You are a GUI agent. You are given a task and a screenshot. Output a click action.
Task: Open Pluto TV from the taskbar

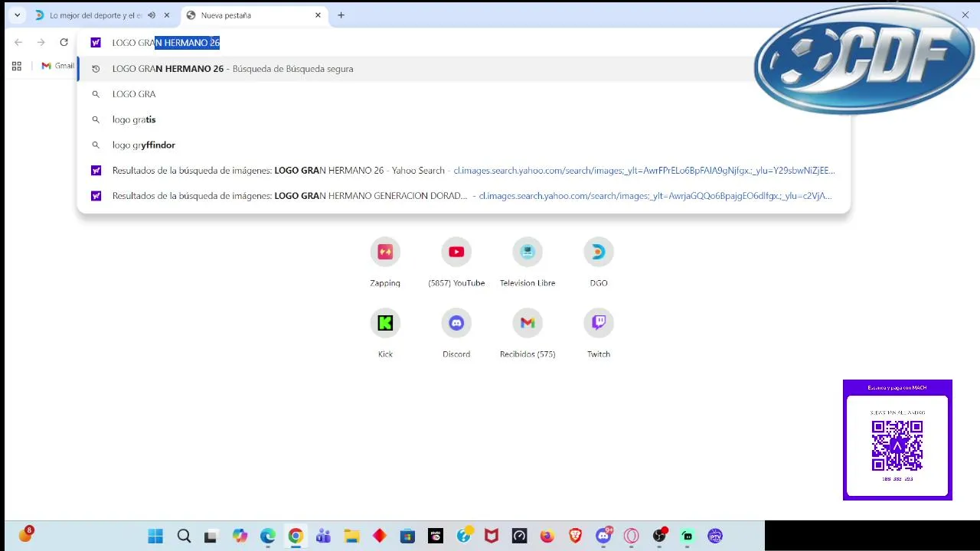coord(436,536)
